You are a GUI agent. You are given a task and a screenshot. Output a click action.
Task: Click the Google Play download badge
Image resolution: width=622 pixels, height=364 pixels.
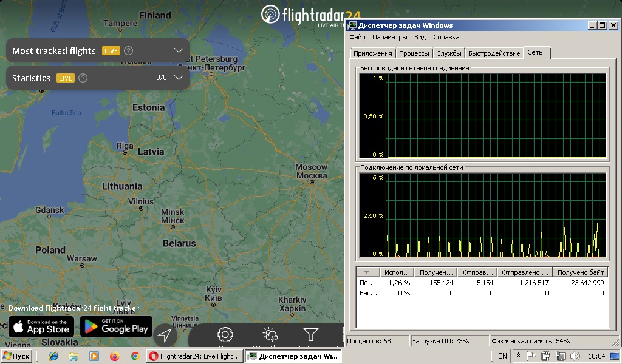click(x=116, y=326)
